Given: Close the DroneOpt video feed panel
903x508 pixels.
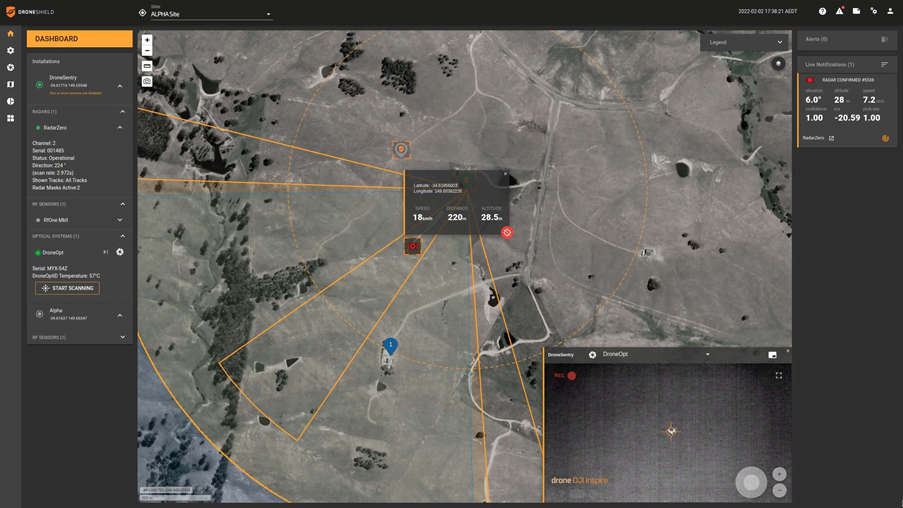Looking at the screenshot, I should coord(787,351).
